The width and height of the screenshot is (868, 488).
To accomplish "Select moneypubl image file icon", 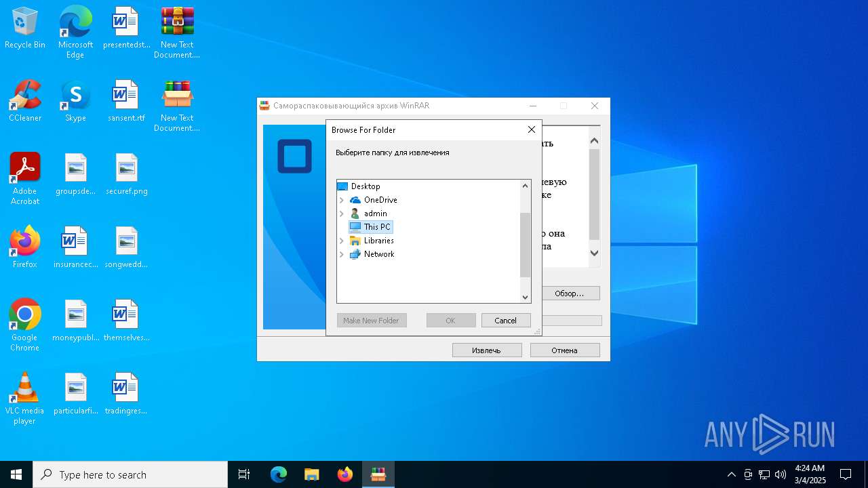I will [75, 321].
